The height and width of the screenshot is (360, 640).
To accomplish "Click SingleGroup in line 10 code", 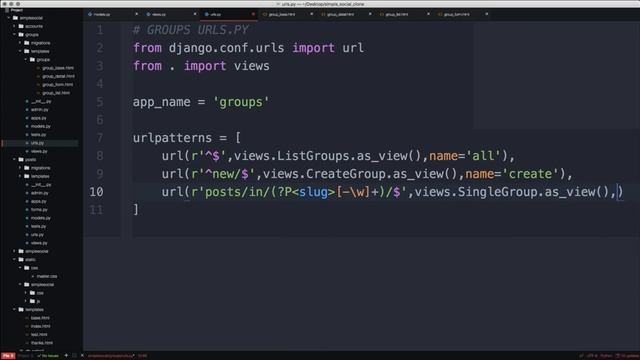I will 498,192.
